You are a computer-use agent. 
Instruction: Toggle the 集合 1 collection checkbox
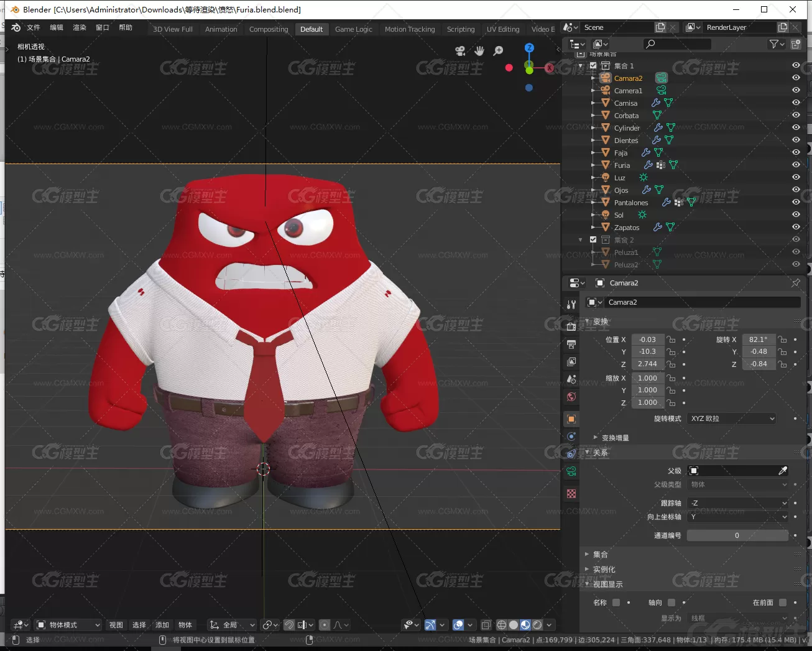pyautogui.click(x=593, y=65)
